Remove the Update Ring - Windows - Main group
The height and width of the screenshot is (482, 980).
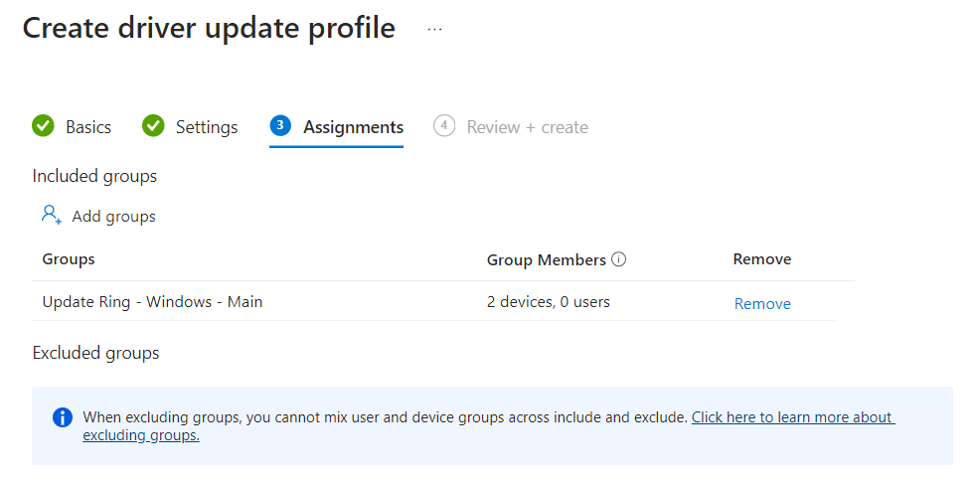click(x=762, y=304)
